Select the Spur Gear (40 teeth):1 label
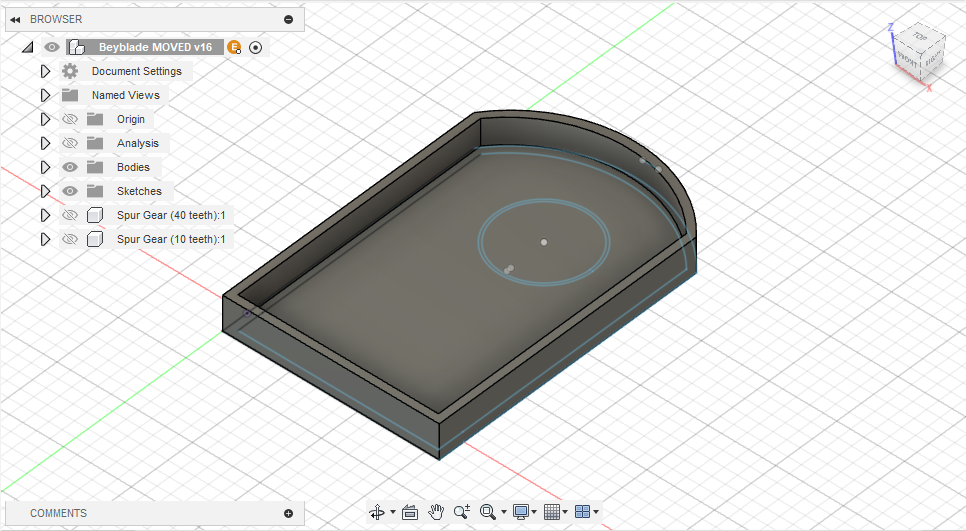 tap(171, 216)
